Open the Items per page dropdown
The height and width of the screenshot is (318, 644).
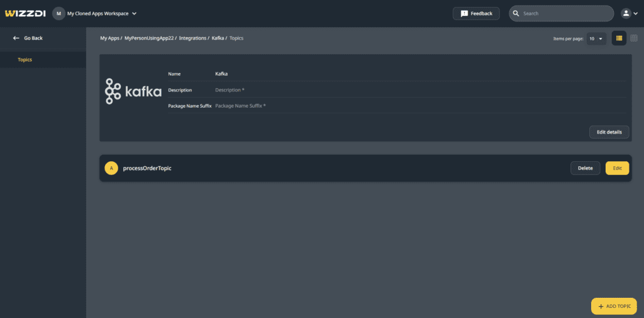click(x=596, y=39)
